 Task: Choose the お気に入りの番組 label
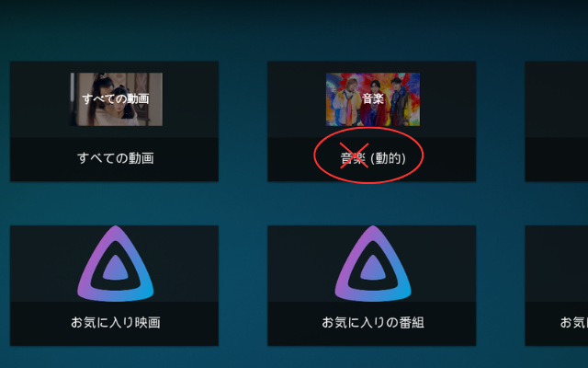373,323
